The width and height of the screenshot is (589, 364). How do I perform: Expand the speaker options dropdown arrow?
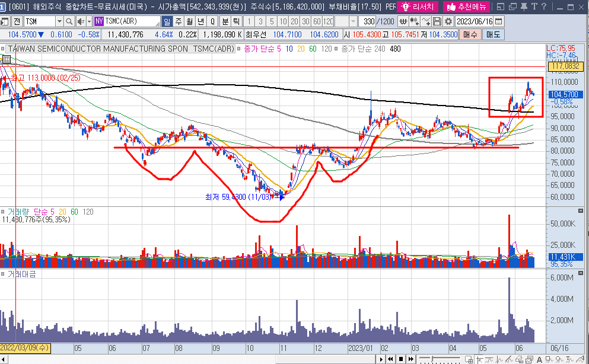(89, 21)
